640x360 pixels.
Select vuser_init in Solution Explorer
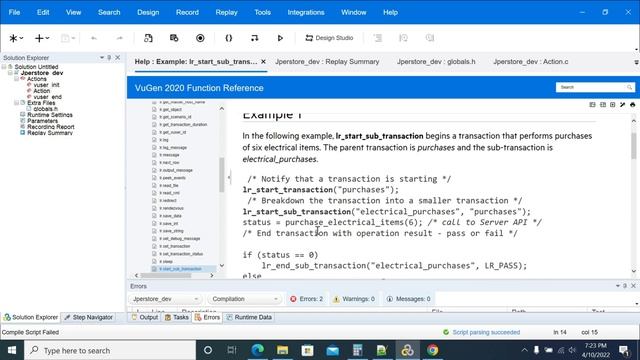(46, 85)
